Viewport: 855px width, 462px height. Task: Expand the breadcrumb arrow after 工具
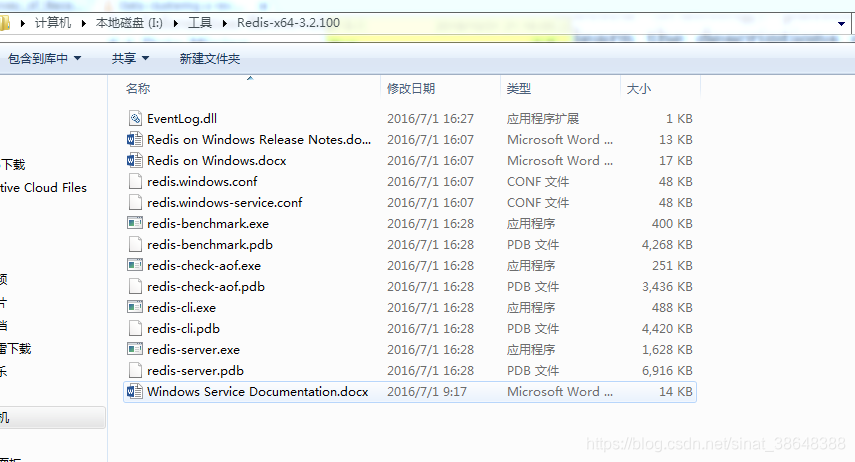(225, 23)
